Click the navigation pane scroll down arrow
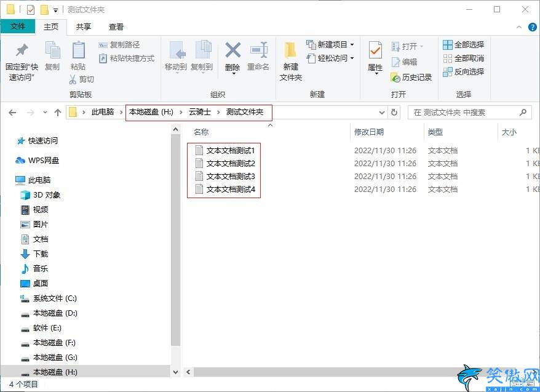 pyautogui.click(x=176, y=372)
